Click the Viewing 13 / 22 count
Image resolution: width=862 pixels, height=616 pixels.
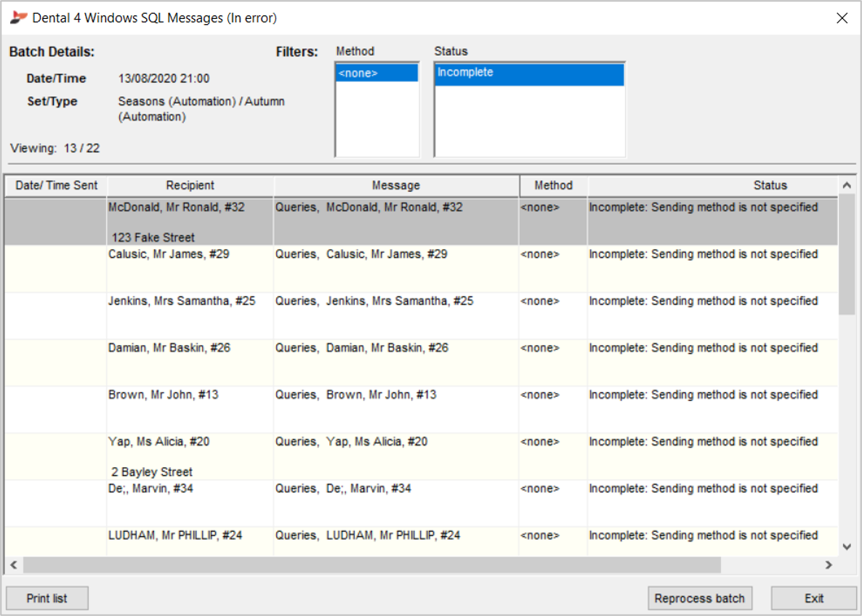[x=55, y=148]
